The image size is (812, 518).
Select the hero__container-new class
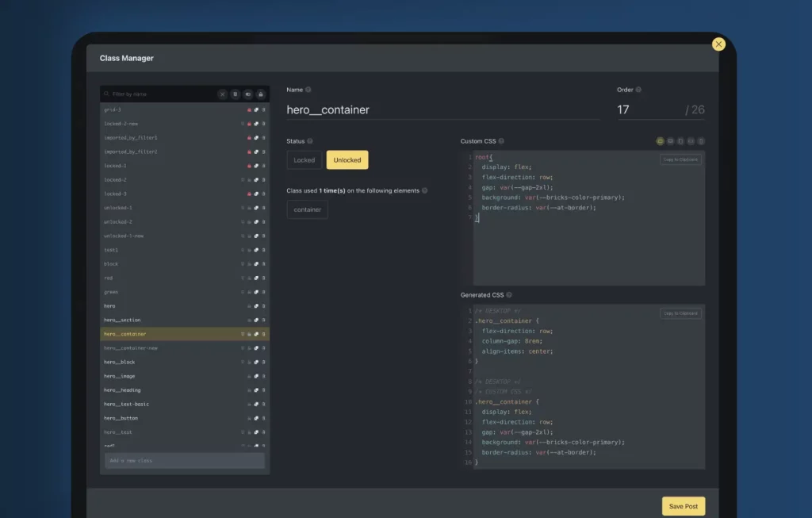184,348
